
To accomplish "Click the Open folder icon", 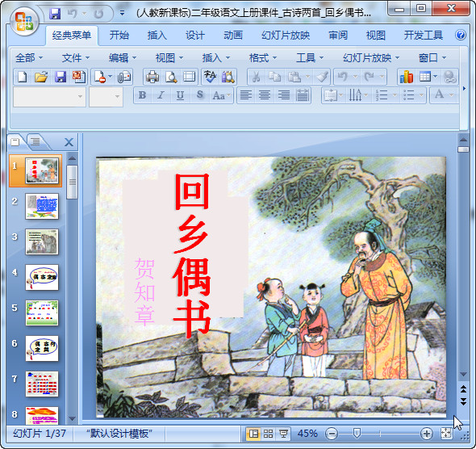I will (x=41, y=77).
